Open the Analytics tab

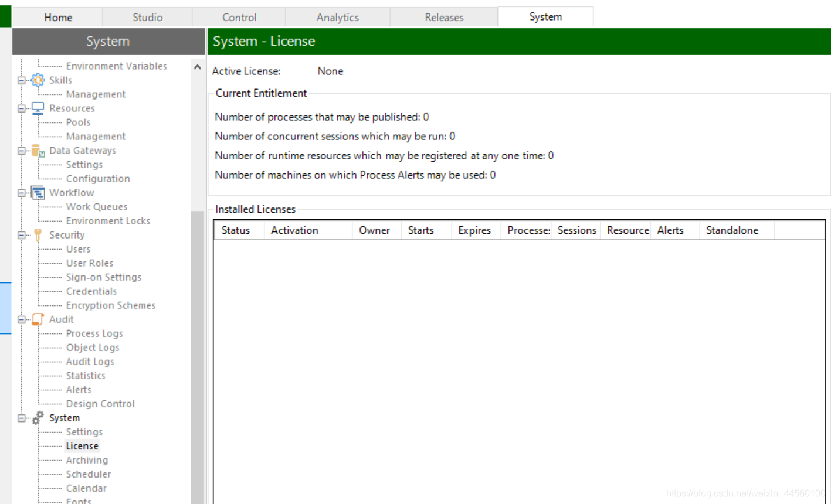coord(338,17)
